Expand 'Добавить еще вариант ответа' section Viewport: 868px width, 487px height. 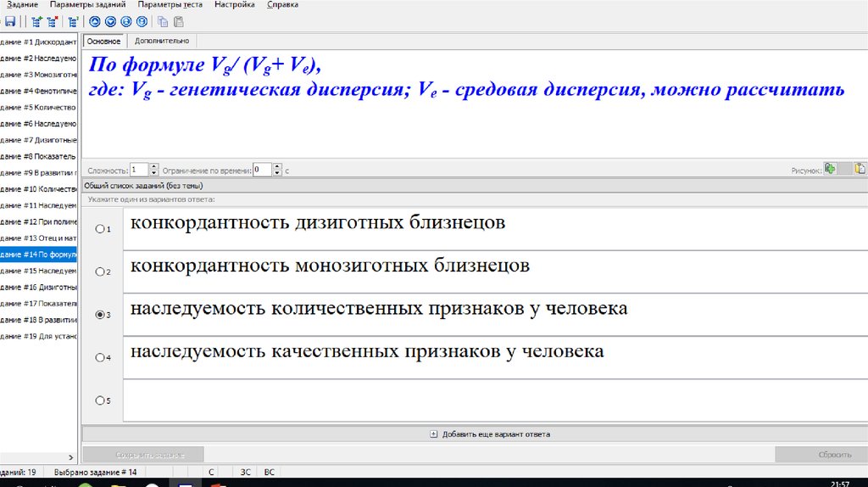(x=433, y=434)
